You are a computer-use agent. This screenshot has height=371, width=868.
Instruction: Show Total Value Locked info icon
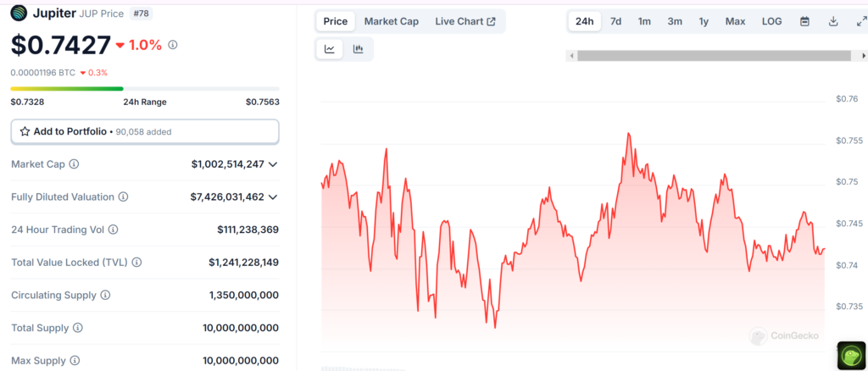point(136,262)
